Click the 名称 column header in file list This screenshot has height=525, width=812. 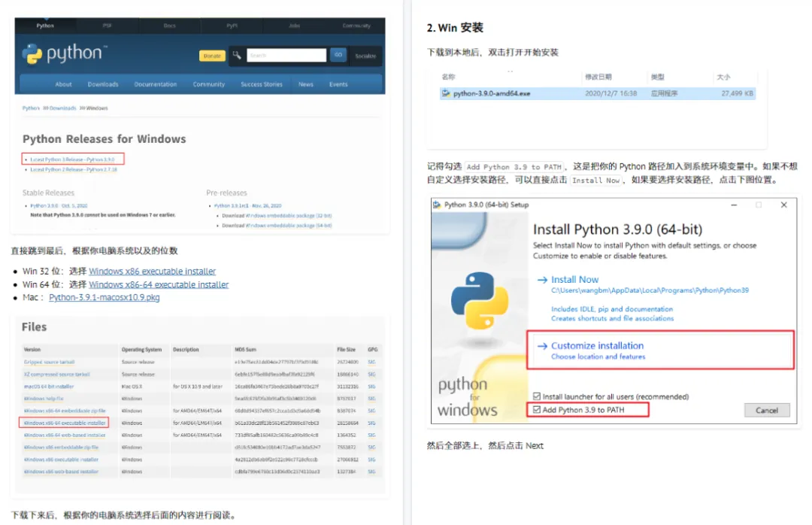click(x=448, y=77)
